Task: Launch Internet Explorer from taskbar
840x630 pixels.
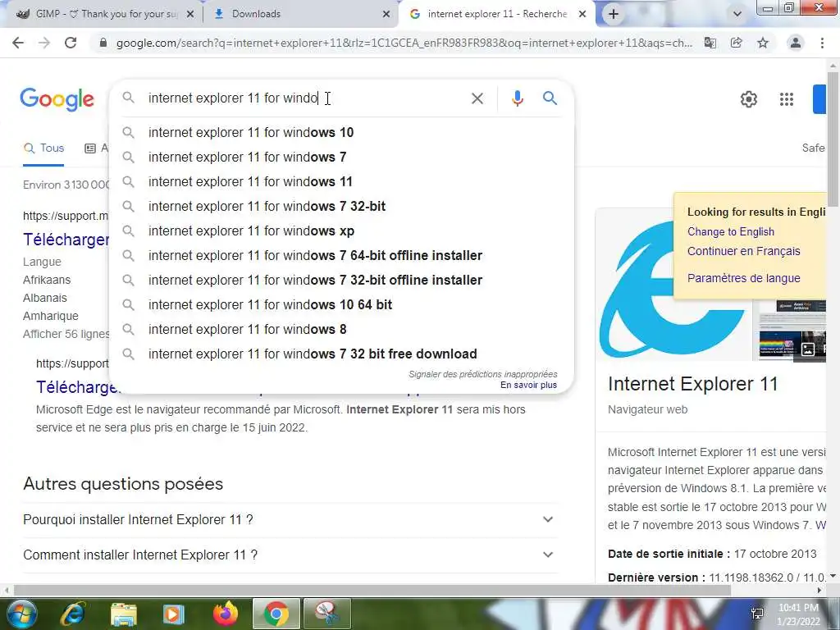Action: pos(73,614)
